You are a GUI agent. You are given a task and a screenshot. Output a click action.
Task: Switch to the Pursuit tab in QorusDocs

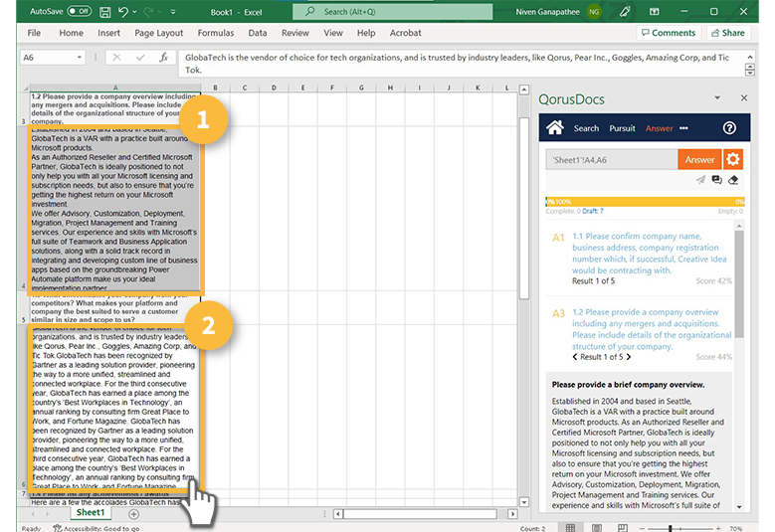622,128
